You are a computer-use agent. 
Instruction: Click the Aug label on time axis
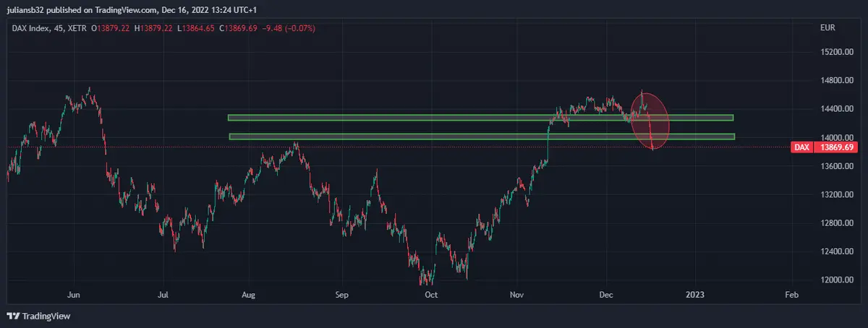(249, 295)
